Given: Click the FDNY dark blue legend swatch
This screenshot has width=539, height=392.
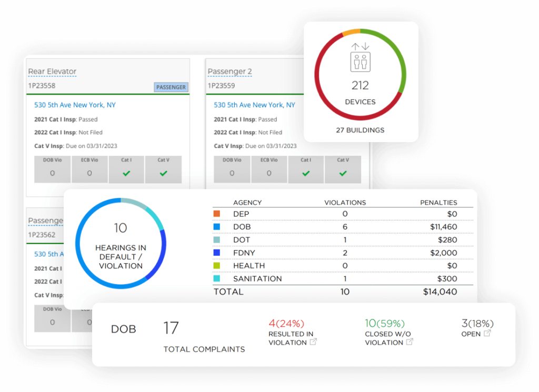Looking at the screenshot, I should [217, 253].
